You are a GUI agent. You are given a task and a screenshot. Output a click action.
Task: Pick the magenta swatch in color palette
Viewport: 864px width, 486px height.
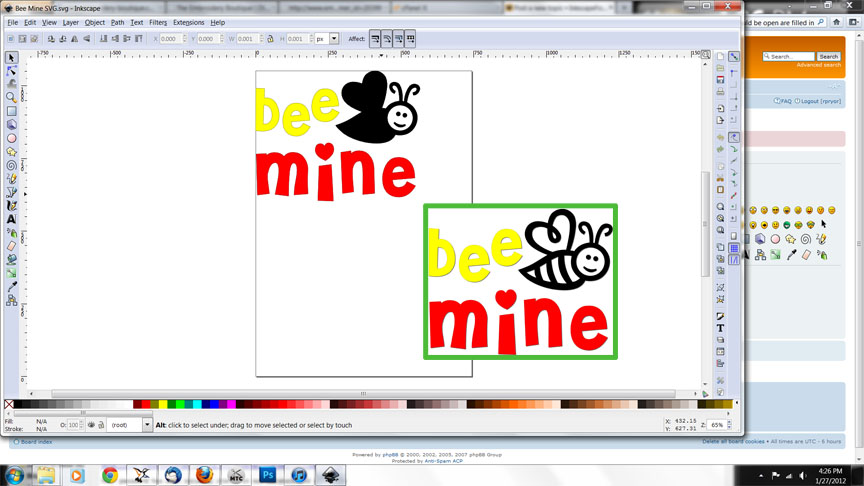pyautogui.click(x=231, y=404)
